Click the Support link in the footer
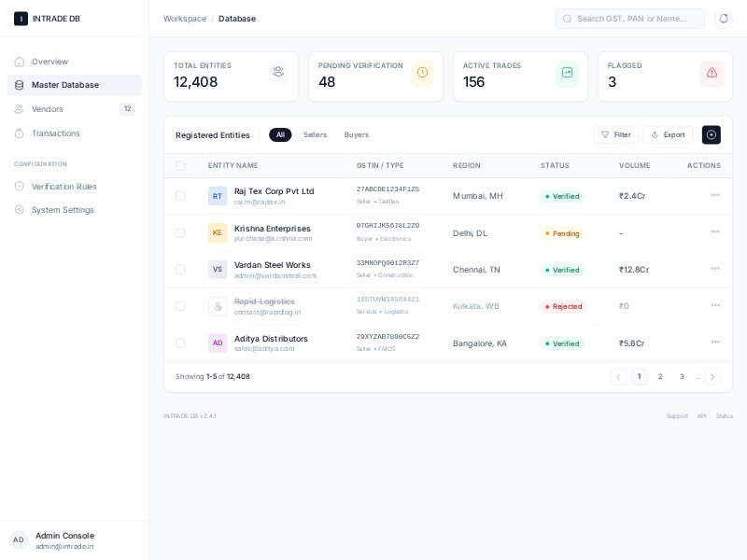Screen dimensions: 747x560 click(x=677, y=416)
